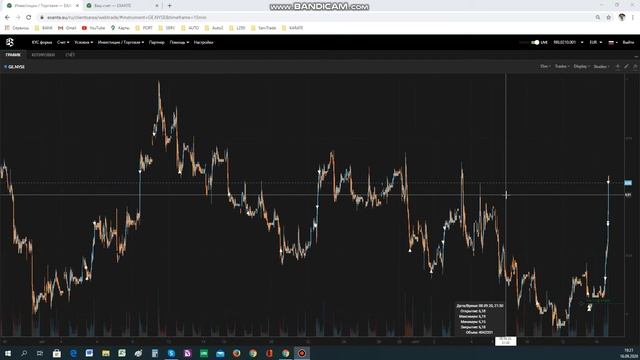The height and width of the screenshot is (360, 640).
Task: Open the calculator icon on taskbar
Action: [155, 353]
